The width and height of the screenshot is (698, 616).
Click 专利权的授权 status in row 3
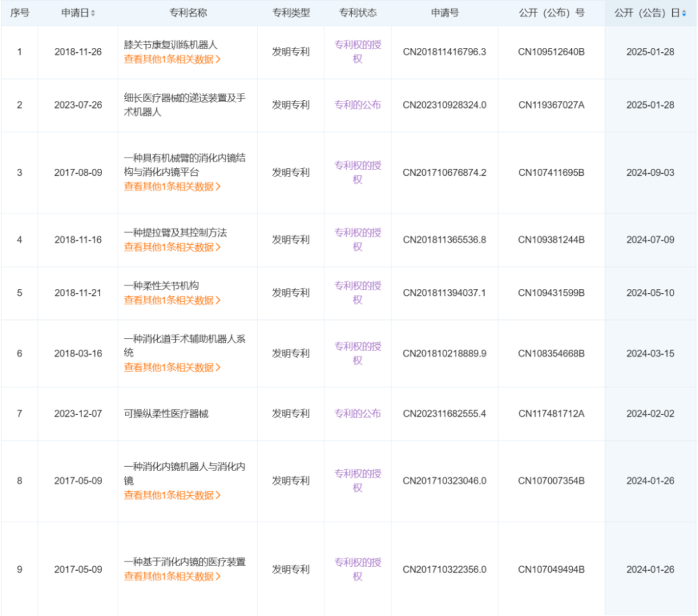click(358, 173)
